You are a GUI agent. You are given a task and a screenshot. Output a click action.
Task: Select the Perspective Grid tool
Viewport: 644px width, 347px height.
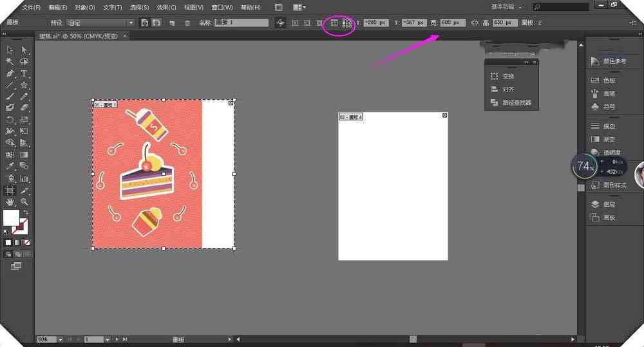[x=24, y=143]
